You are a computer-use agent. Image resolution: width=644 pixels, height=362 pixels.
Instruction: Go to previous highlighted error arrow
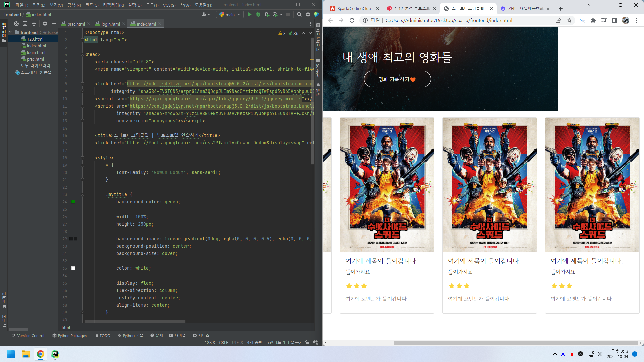click(303, 33)
